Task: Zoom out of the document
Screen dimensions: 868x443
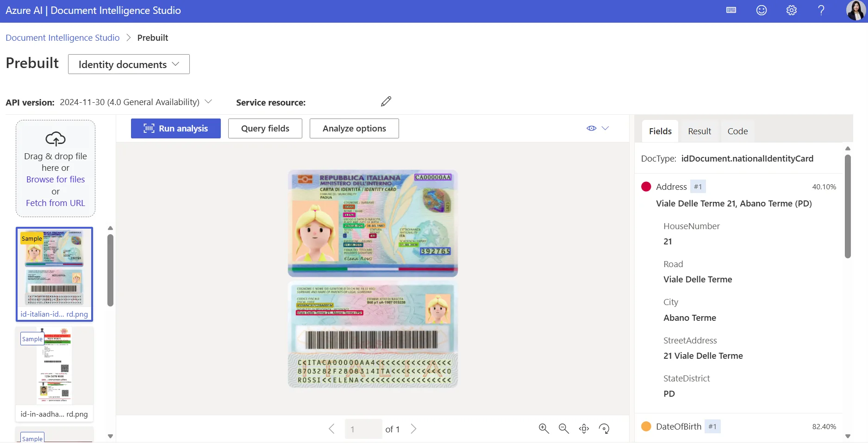Action: pyautogui.click(x=563, y=429)
